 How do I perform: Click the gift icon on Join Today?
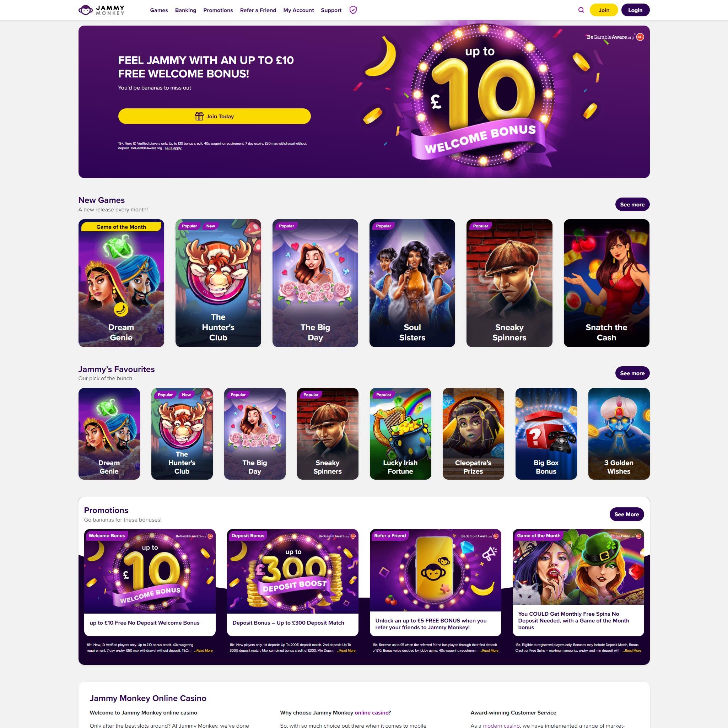tap(199, 117)
